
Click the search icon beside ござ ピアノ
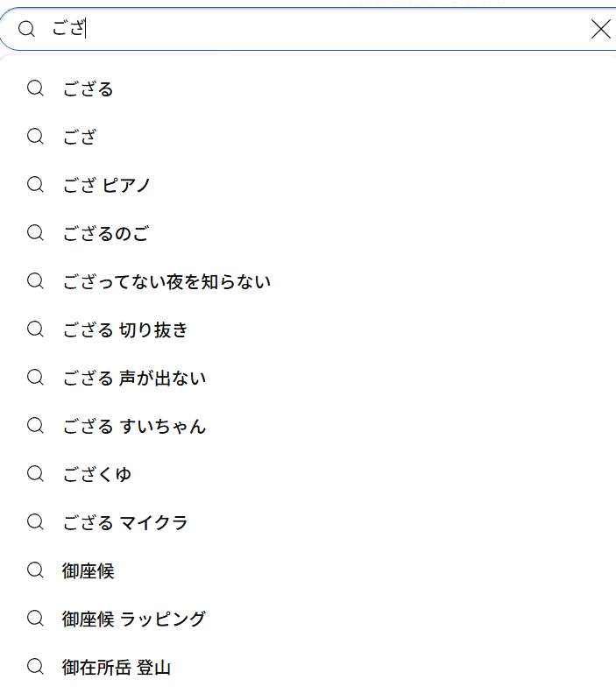point(35,185)
